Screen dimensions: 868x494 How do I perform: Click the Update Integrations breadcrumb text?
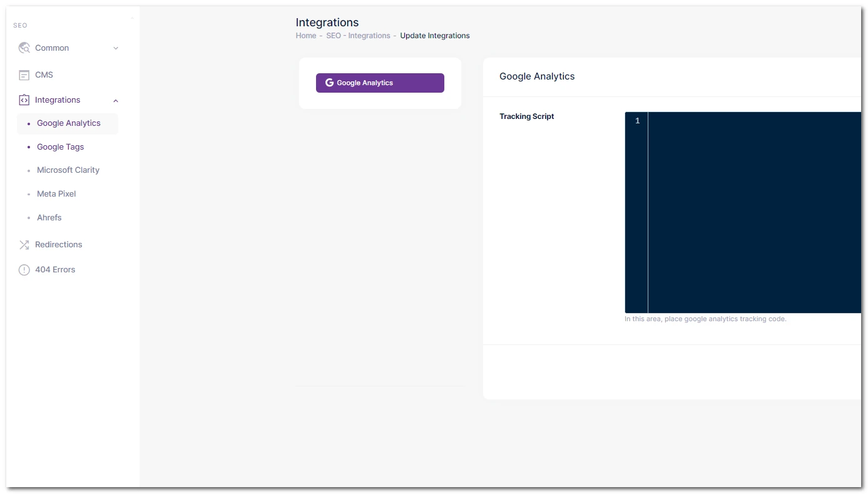click(x=435, y=36)
